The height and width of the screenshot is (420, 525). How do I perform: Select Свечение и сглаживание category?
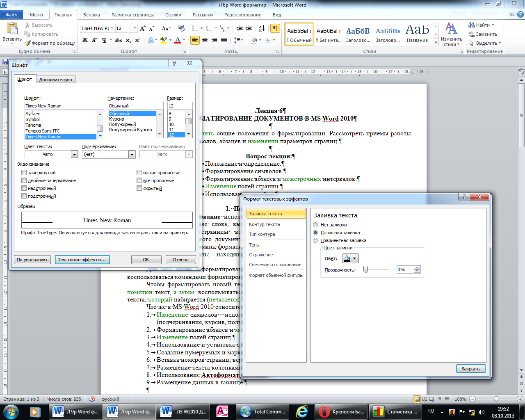[x=276, y=265]
